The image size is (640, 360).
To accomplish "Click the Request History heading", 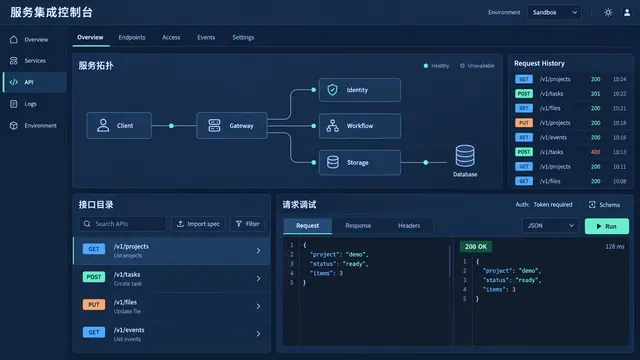I will (x=539, y=63).
